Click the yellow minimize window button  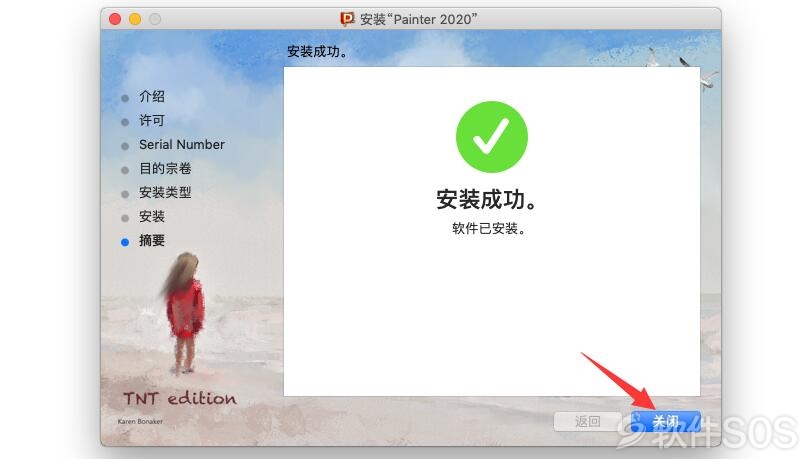pos(135,19)
